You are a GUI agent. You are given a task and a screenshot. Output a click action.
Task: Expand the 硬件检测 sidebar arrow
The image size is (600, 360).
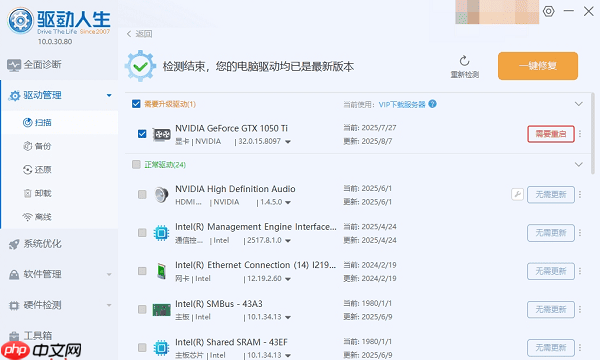point(109,305)
